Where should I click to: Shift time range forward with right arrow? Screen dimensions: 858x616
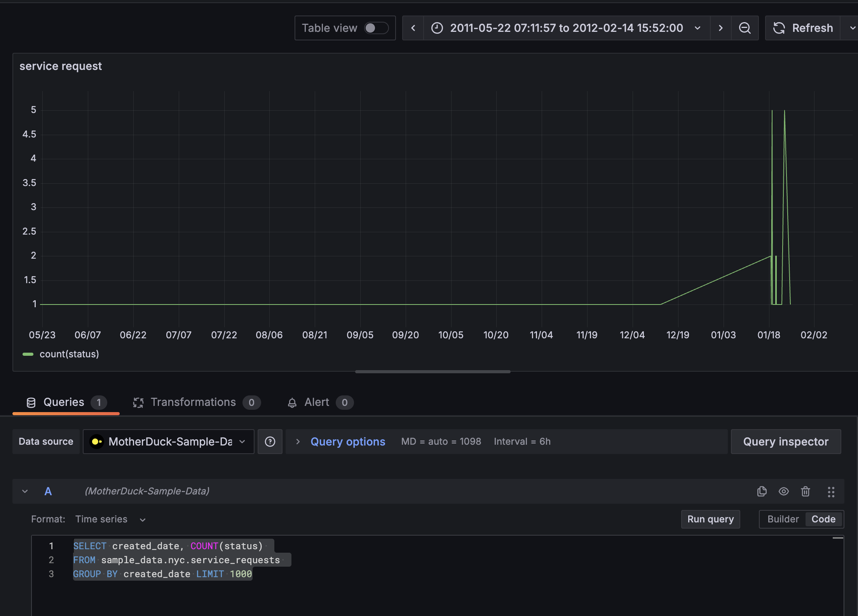point(721,28)
